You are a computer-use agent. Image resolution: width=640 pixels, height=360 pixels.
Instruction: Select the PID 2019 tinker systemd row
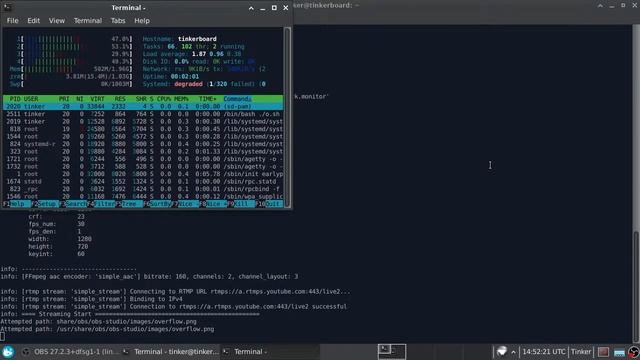(x=143, y=122)
